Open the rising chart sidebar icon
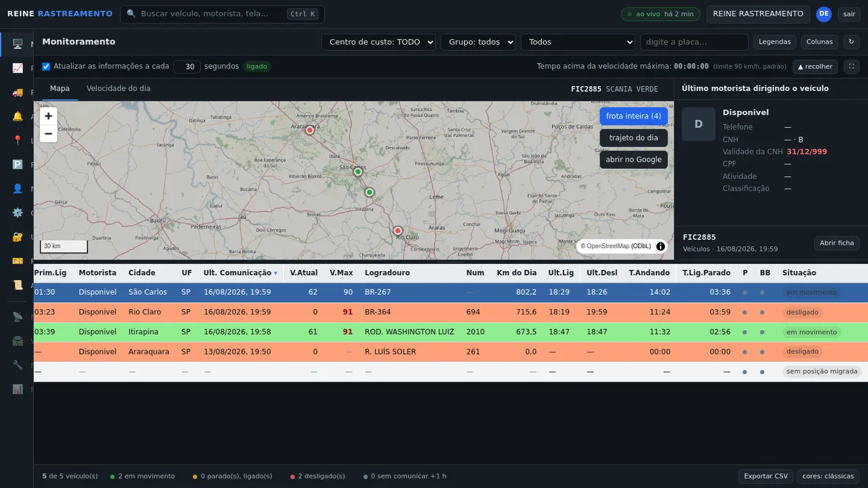Viewport: 868px width, 488px height. [18, 68]
